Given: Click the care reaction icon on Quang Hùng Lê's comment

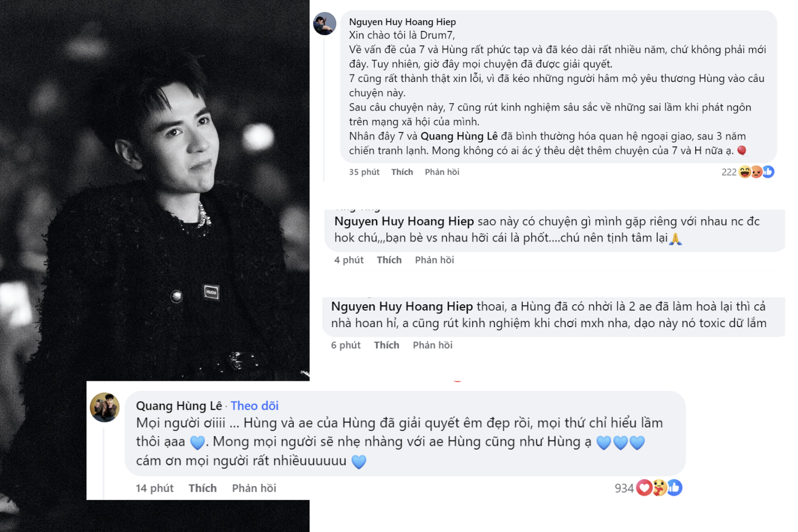Looking at the screenshot, I should 659,487.
